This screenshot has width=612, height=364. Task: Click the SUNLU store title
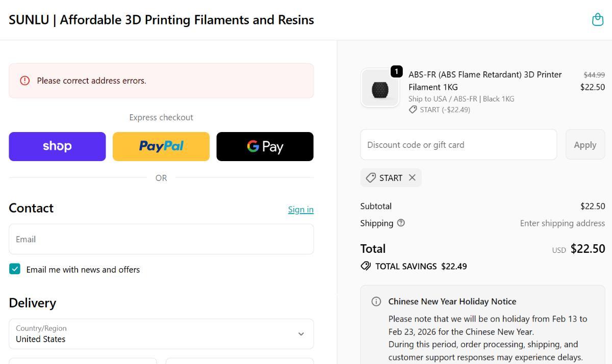pyautogui.click(x=161, y=20)
